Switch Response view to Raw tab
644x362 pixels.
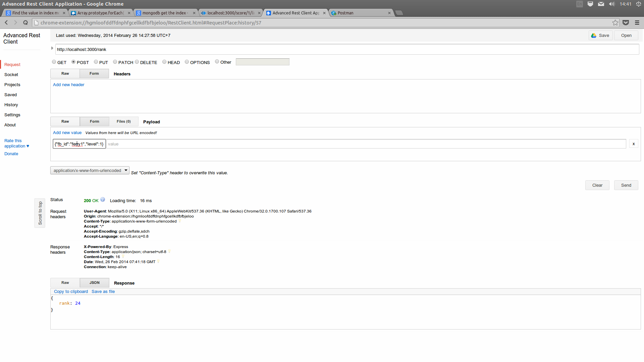(x=65, y=283)
